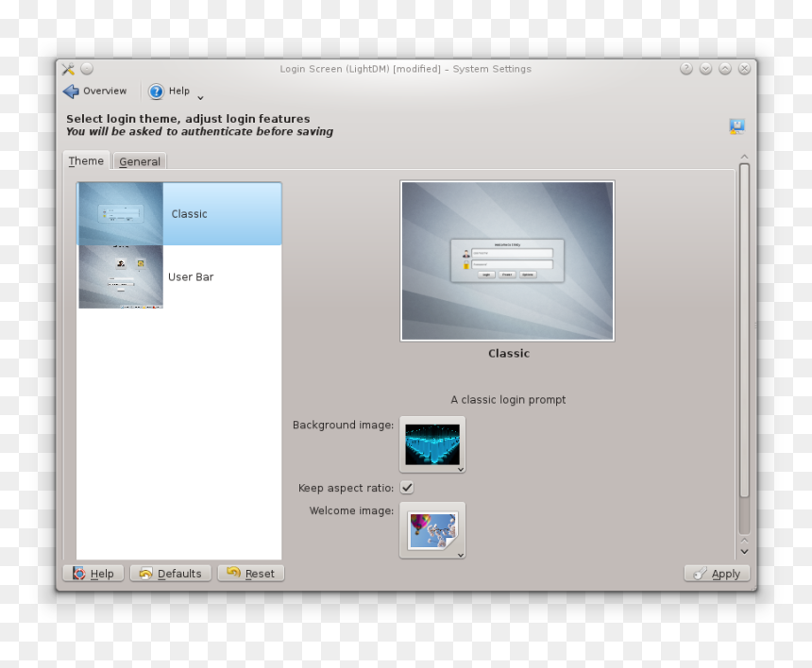Minimize the System Settings window
Viewport: 812px width, 668px height.
(x=705, y=68)
